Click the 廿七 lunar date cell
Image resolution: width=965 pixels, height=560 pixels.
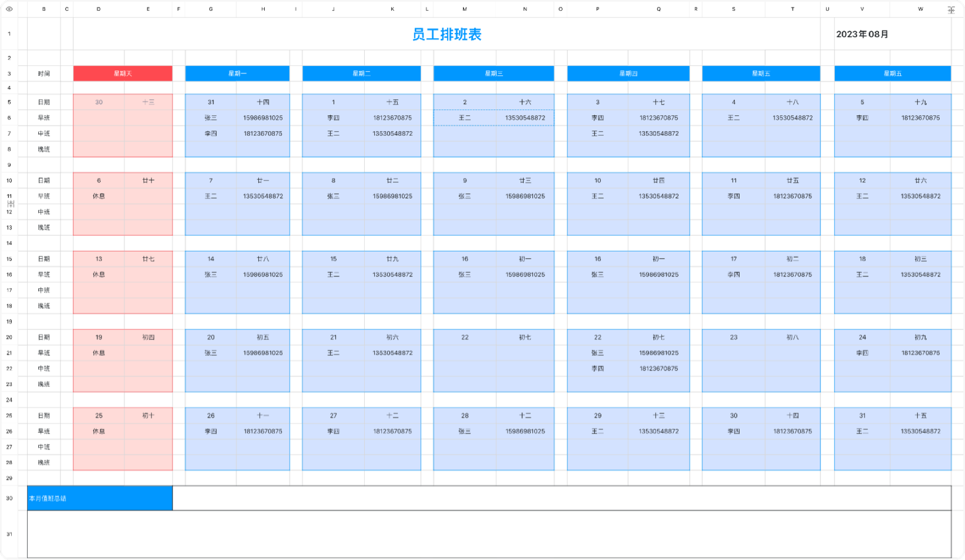[x=148, y=259]
